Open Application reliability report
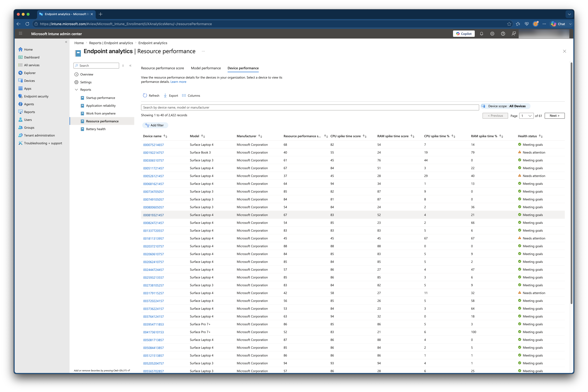Viewport: 588px width, 392px height. coord(101,106)
